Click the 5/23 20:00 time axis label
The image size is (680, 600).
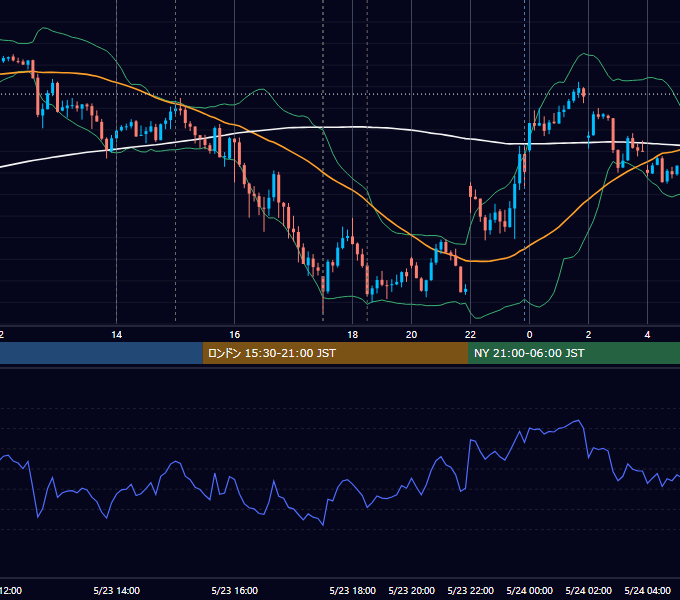pyautogui.click(x=412, y=590)
